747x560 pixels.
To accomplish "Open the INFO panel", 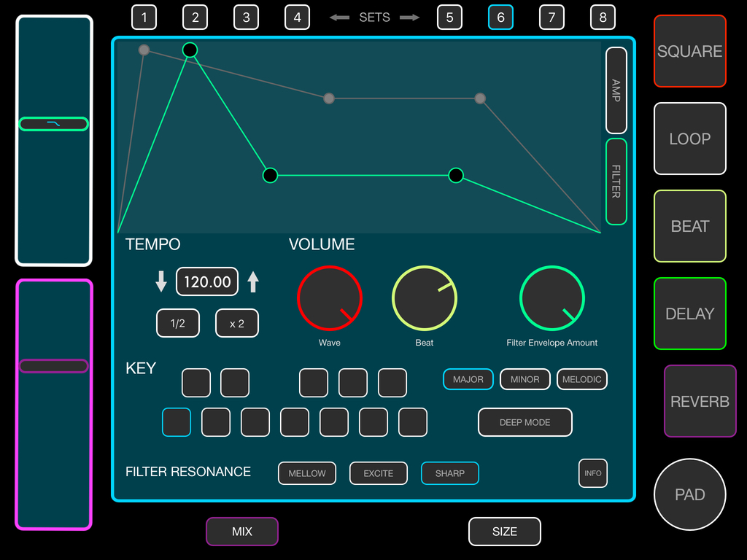I will (x=592, y=473).
